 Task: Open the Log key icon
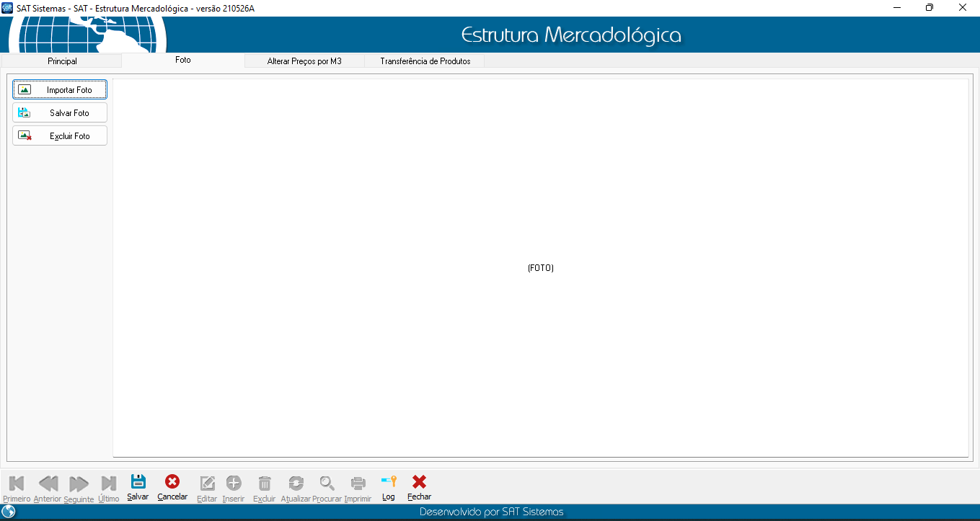click(x=389, y=482)
